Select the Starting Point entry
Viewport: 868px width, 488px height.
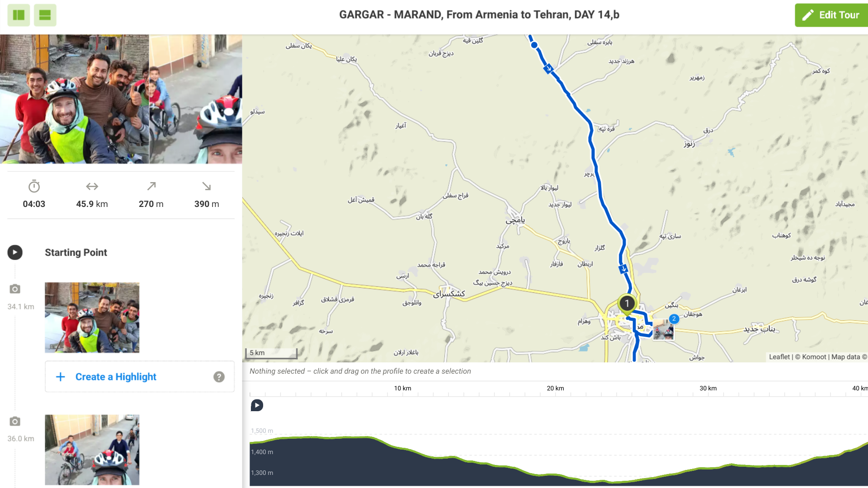point(76,253)
